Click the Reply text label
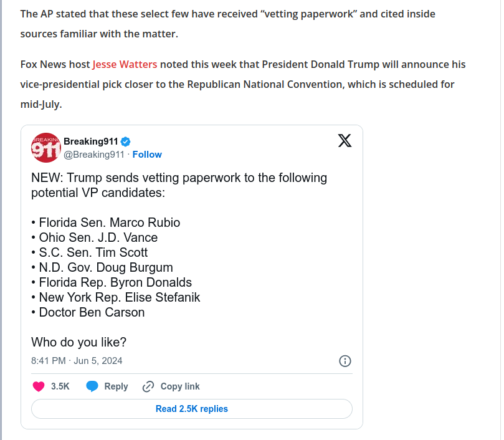The image size is (504, 440). coord(116,386)
